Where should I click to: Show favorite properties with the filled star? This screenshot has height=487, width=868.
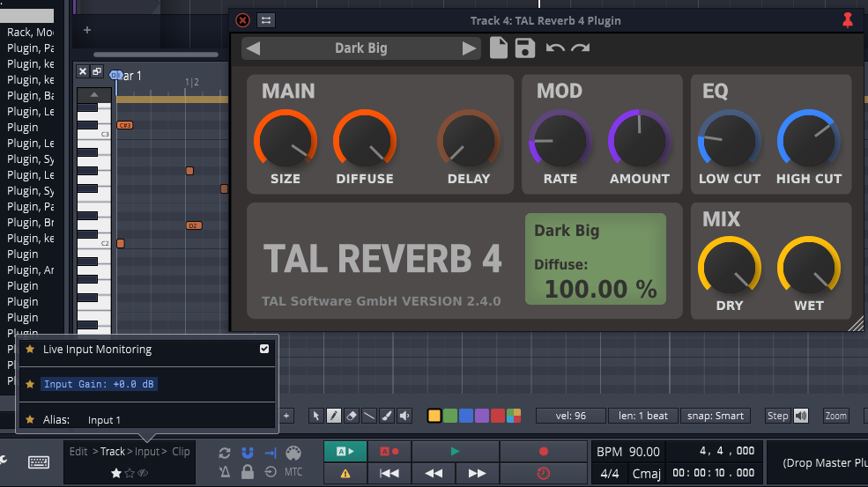click(x=116, y=473)
